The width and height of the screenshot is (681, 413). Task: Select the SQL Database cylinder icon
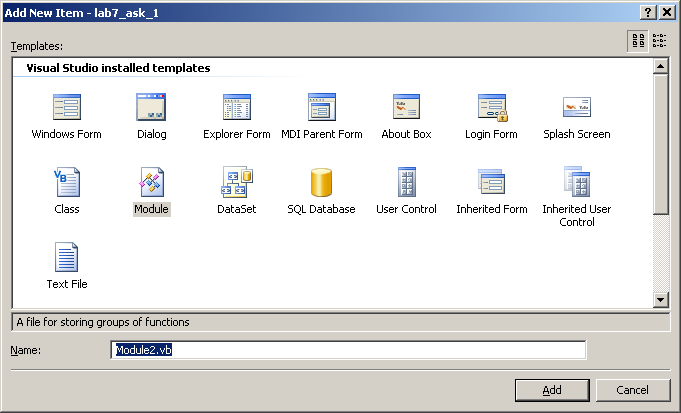[321, 182]
